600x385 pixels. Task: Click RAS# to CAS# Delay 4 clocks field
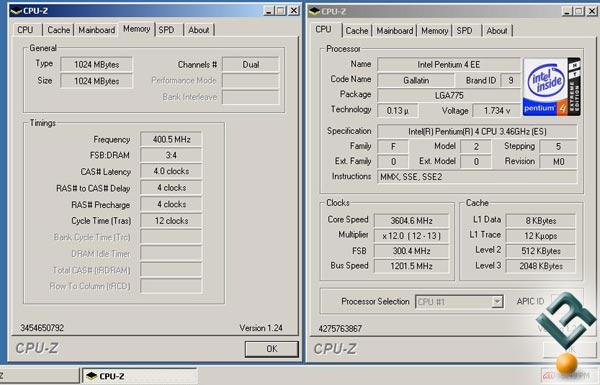pyautogui.click(x=171, y=188)
